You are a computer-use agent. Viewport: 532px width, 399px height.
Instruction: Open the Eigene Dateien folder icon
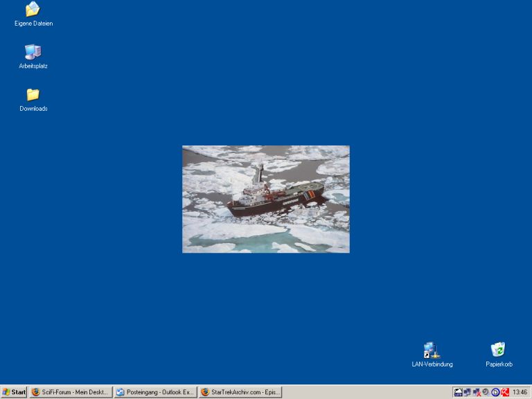33,10
